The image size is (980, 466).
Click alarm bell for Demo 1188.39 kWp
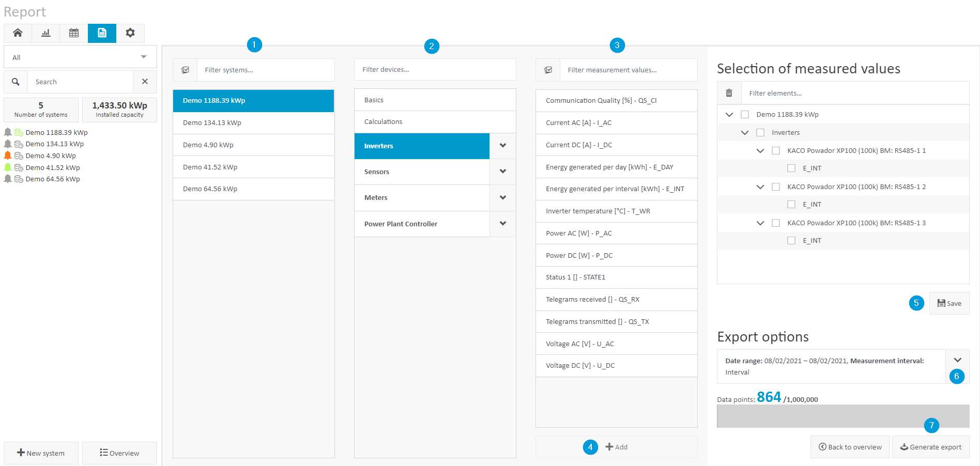(8, 132)
